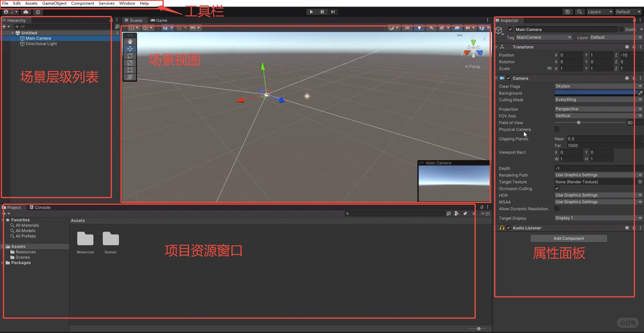The width and height of the screenshot is (644, 333).
Task: Open the Default layout dropdown
Action: point(628,12)
